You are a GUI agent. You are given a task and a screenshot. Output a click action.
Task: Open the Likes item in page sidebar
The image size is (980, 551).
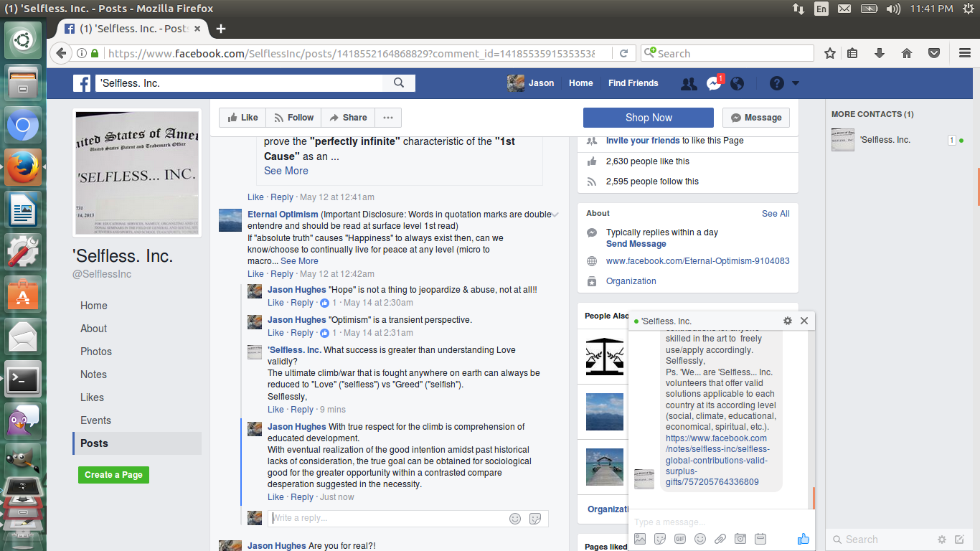[92, 397]
